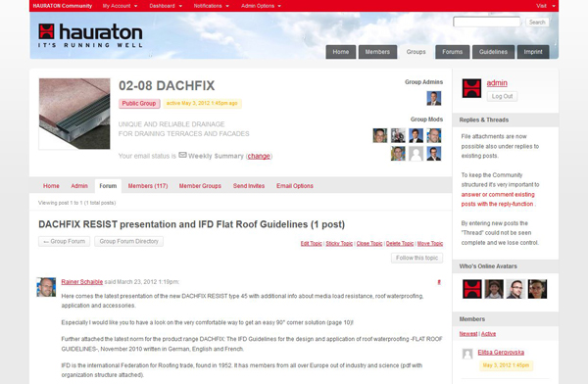The width and height of the screenshot is (588, 384).
Task: Expand the Dashboard dropdown
Action: pos(166,6)
